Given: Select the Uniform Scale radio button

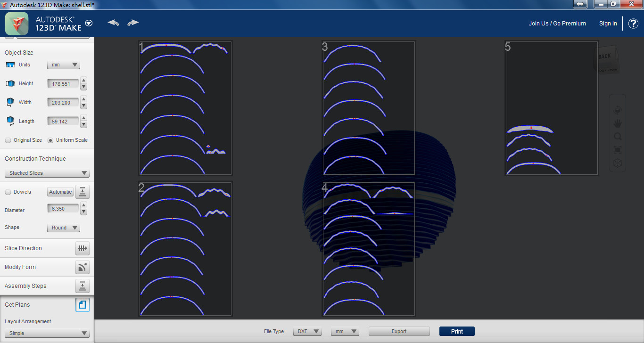Looking at the screenshot, I should pyautogui.click(x=50, y=140).
